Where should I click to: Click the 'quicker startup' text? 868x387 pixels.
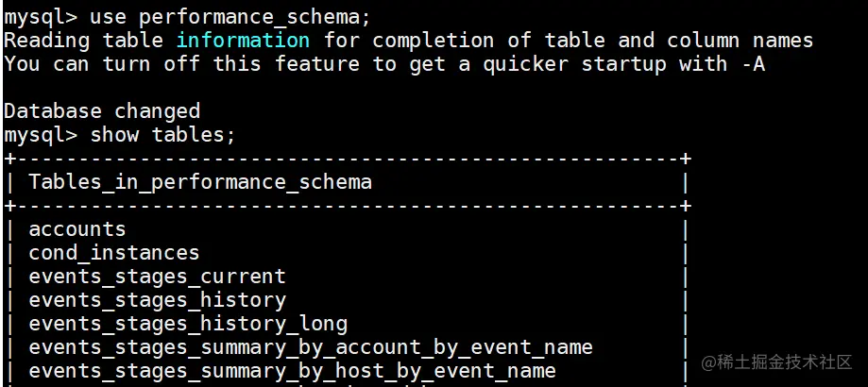(574, 65)
